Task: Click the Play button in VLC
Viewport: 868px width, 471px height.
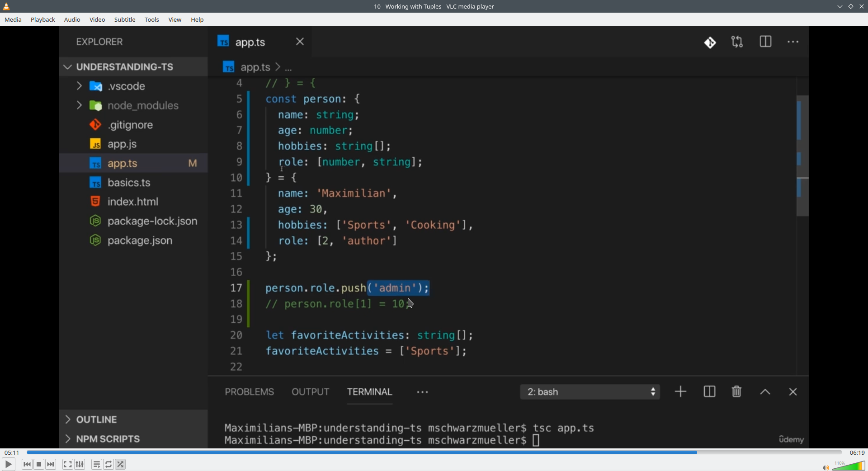Action: 8,464
